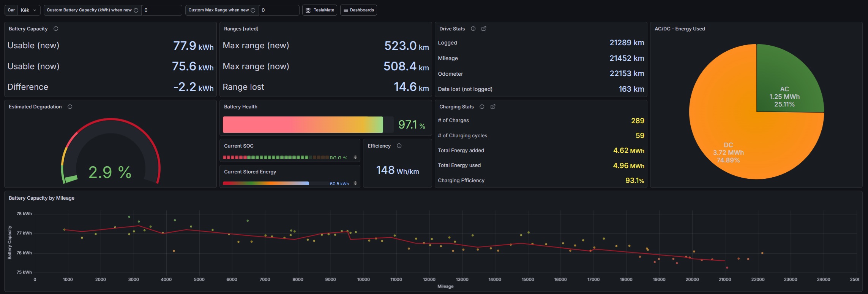This screenshot has height=294, width=868.
Task: Select the green AC slice of pie chart
Action: pos(784,87)
